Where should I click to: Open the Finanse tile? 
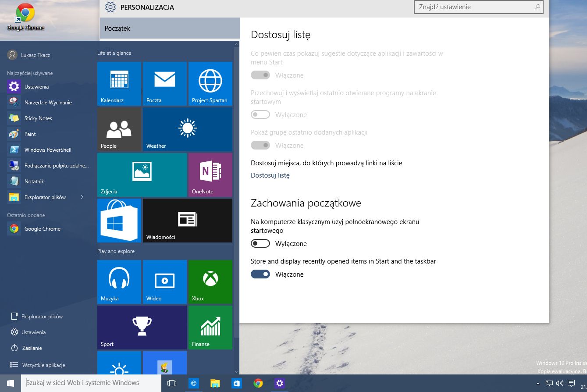tap(210, 328)
